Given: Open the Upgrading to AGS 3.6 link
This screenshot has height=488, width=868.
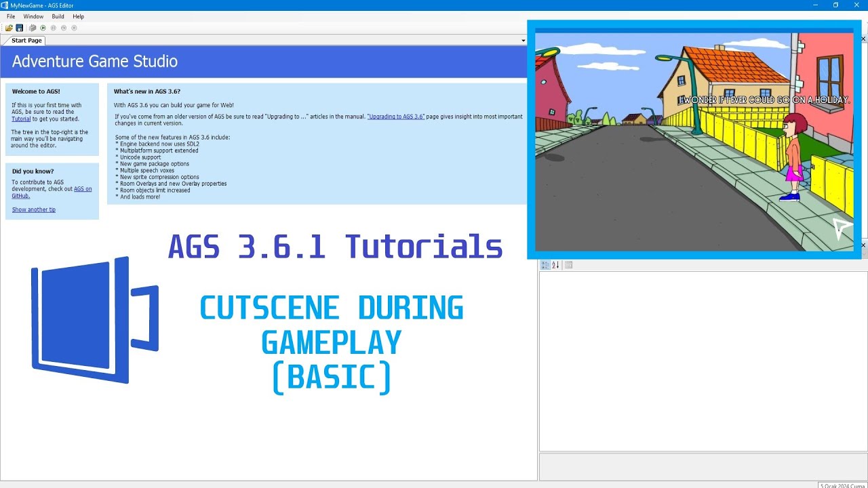Looking at the screenshot, I should pyautogui.click(x=396, y=117).
